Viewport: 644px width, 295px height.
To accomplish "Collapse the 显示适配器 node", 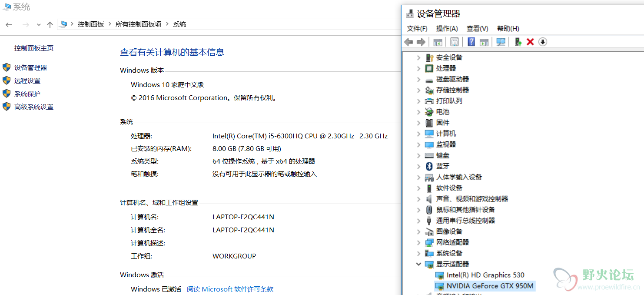I will pyautogui.click(x=418, y=264).
